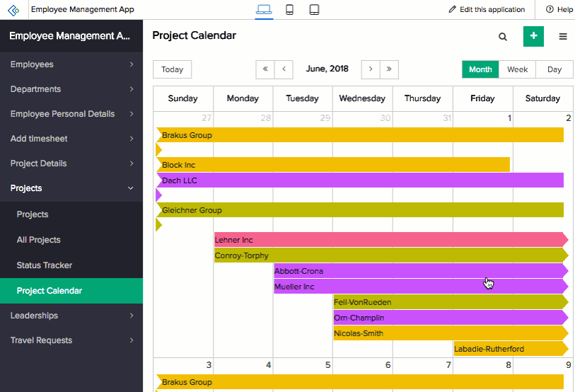Select the Month view toggle
This screenshot has height=392, width=575.
click(x=480, y=69)
